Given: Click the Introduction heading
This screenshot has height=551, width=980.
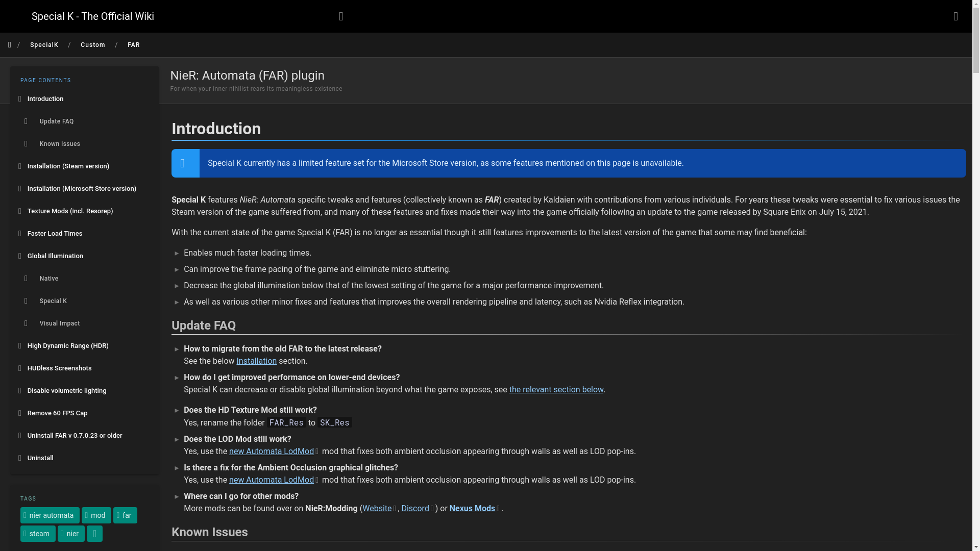Looking at the screenshot, I should (x=216, y=129).
